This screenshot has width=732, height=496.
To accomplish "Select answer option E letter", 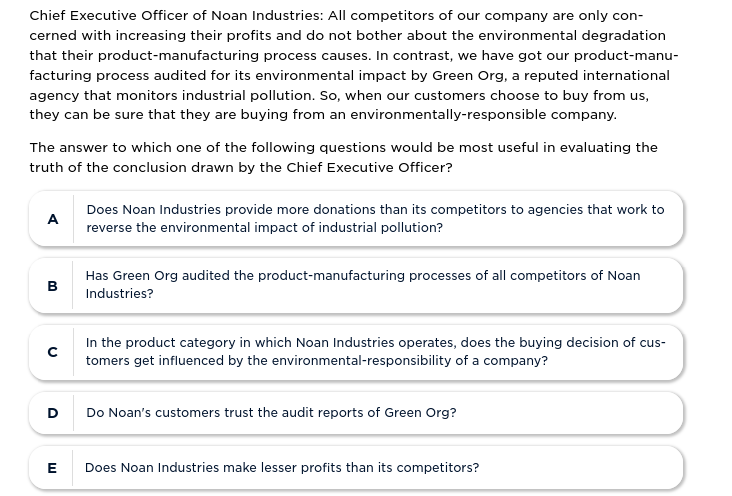I will pos(53,468).
